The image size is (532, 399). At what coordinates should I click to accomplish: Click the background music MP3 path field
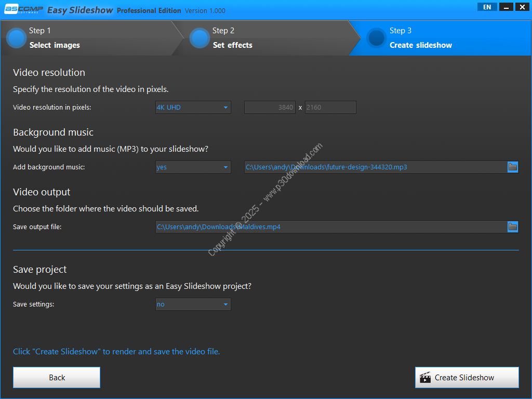point(375,167)
